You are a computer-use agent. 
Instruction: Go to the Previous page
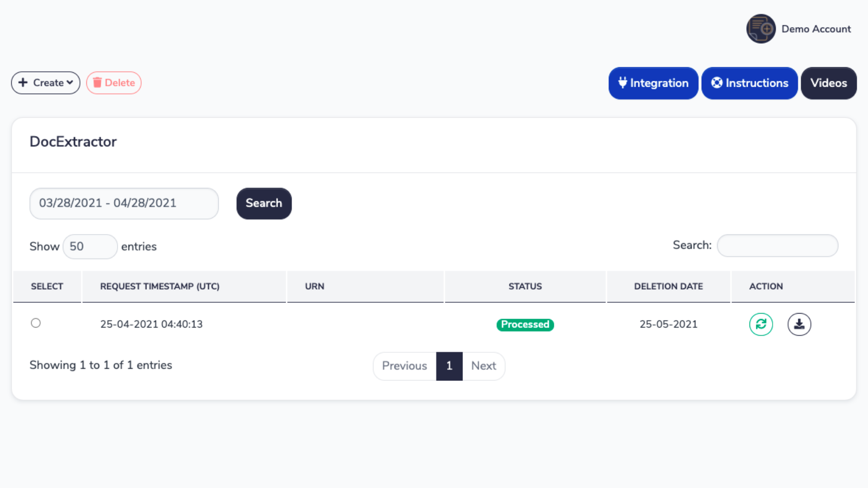click(404, 366)
